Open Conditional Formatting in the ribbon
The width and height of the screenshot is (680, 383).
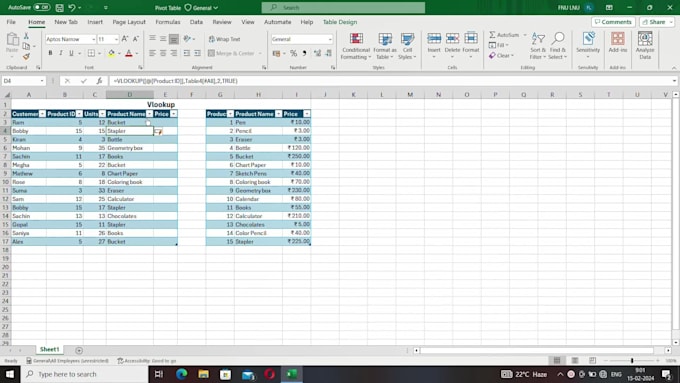(356, 46)
